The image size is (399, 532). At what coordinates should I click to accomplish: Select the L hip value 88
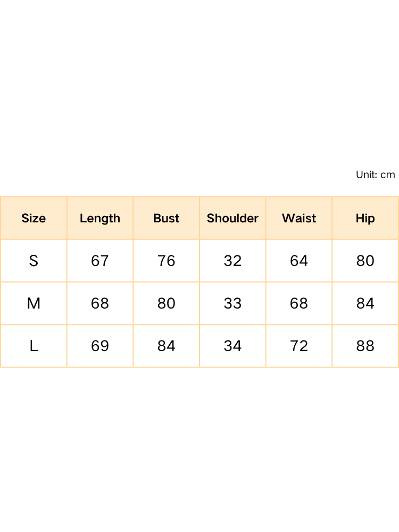tap(365, 346)
